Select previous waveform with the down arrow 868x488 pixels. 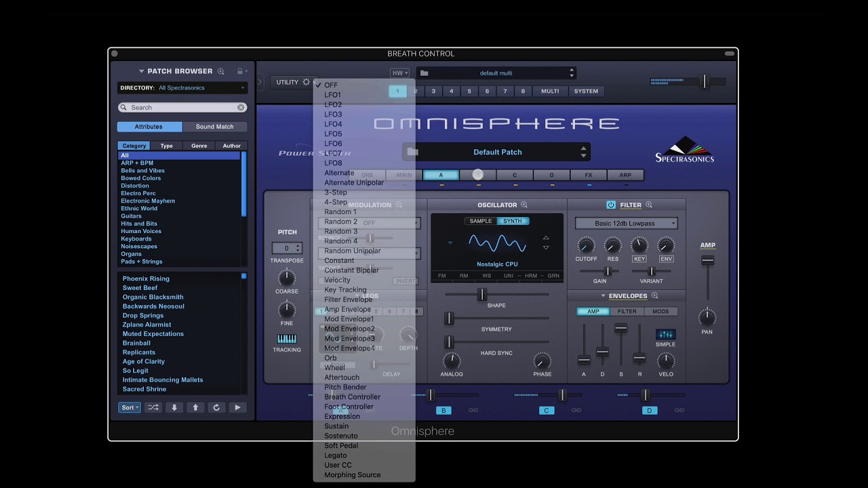click(x=546, y=247)
